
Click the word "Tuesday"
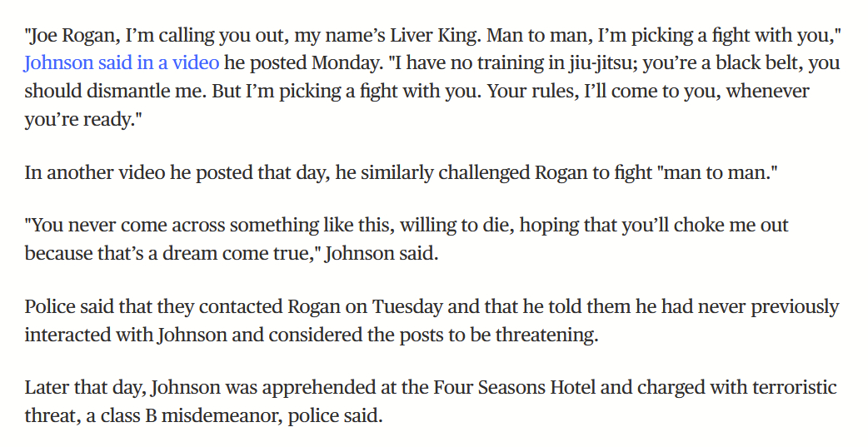(x=407, y=306)
